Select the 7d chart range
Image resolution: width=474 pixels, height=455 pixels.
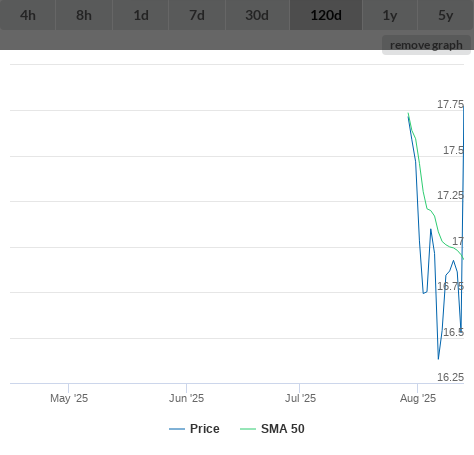197,15
